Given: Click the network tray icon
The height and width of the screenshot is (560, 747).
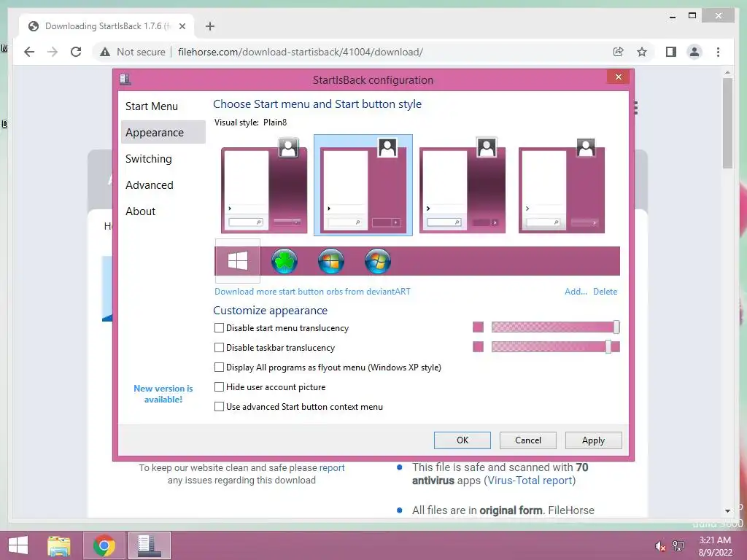Looking at the screenshot, I should (678, 546).
